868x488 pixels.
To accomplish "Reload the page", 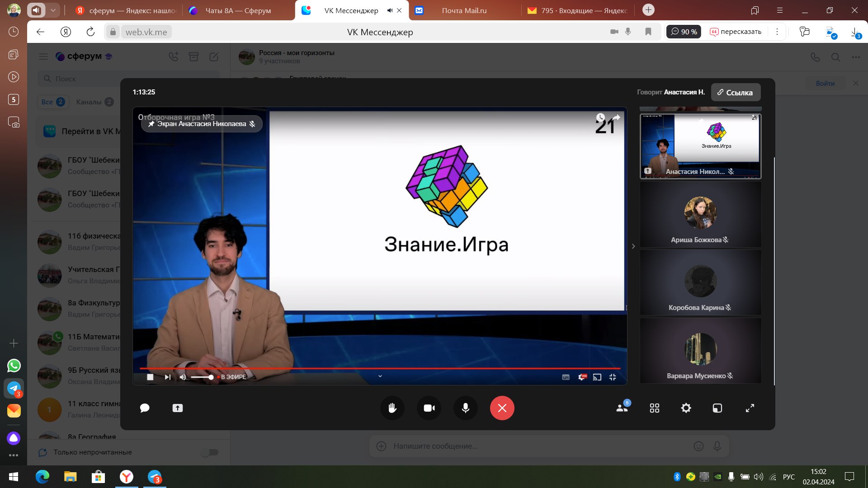I will pos(90,32).
